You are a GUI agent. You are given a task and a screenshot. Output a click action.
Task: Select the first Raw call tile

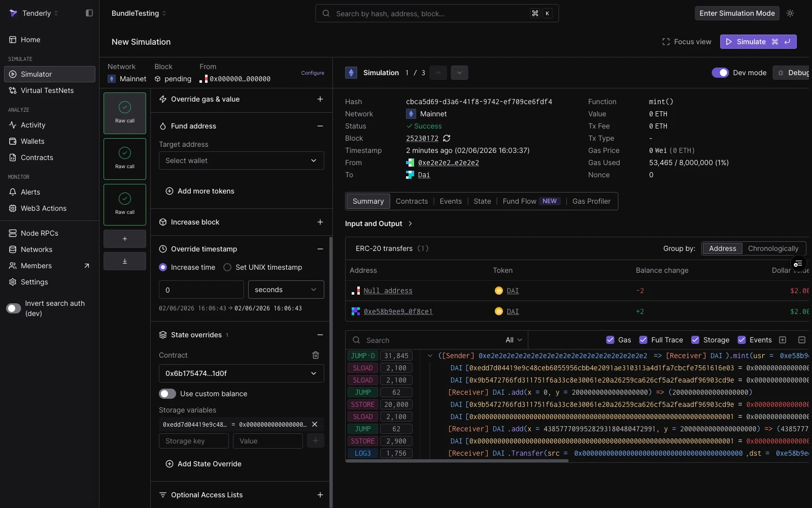(x=125, y=113)
